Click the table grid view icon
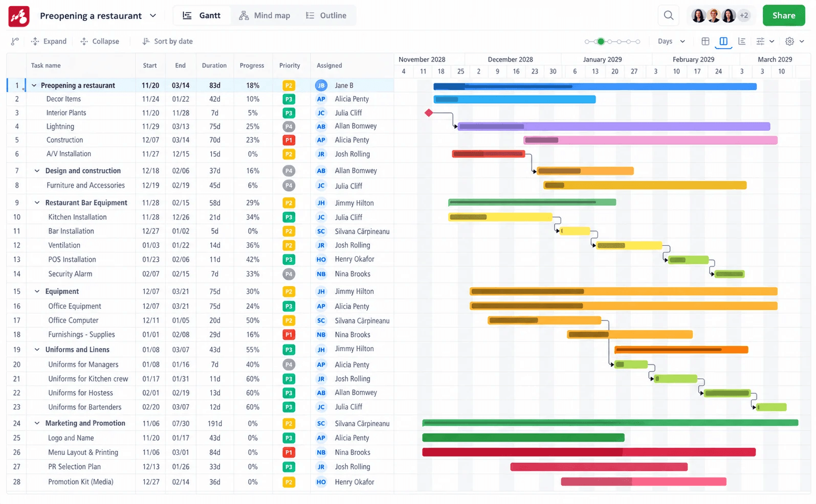 [705, 41]
